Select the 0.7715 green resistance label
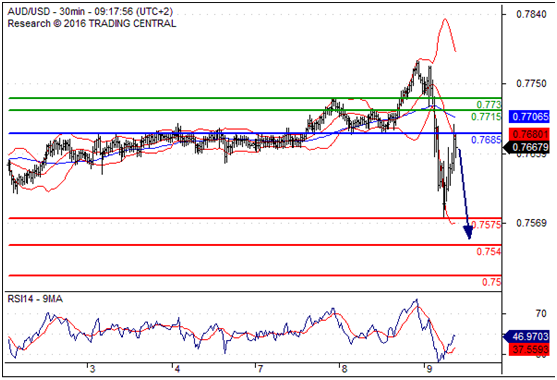Screen dimensions: 557x380 [486, 116]
